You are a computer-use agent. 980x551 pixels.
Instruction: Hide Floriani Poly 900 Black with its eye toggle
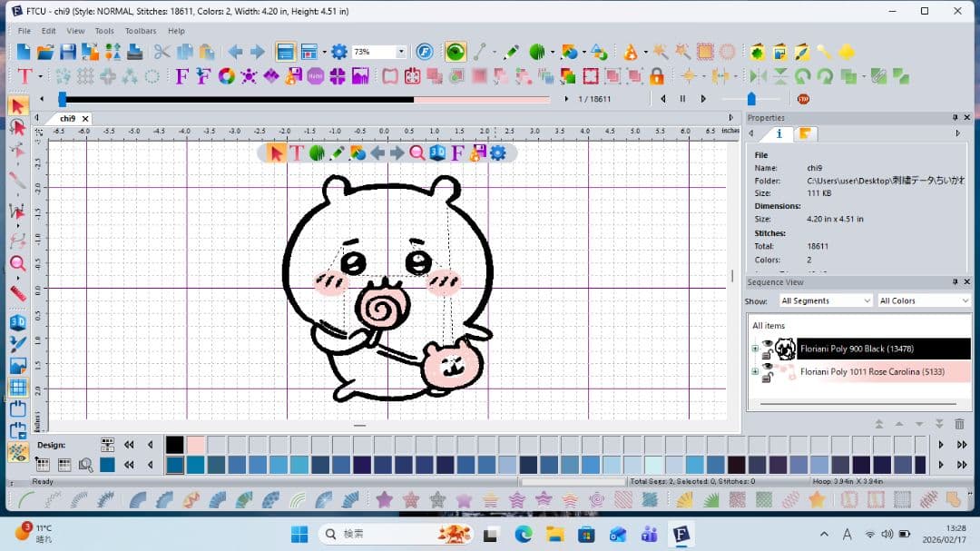pyautogui.click(x=767, y=343)
